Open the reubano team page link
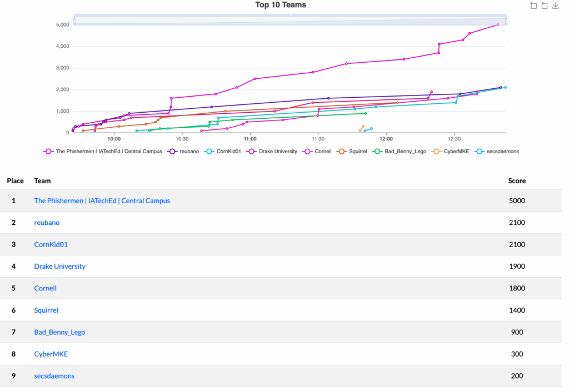The width and height of the screenshot is (569, 392). click(47, 223)
